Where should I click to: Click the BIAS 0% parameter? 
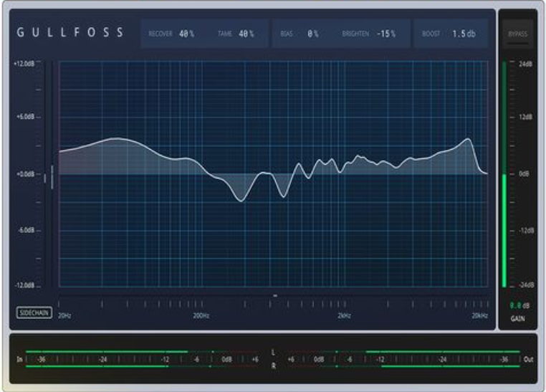click(300, 34)
